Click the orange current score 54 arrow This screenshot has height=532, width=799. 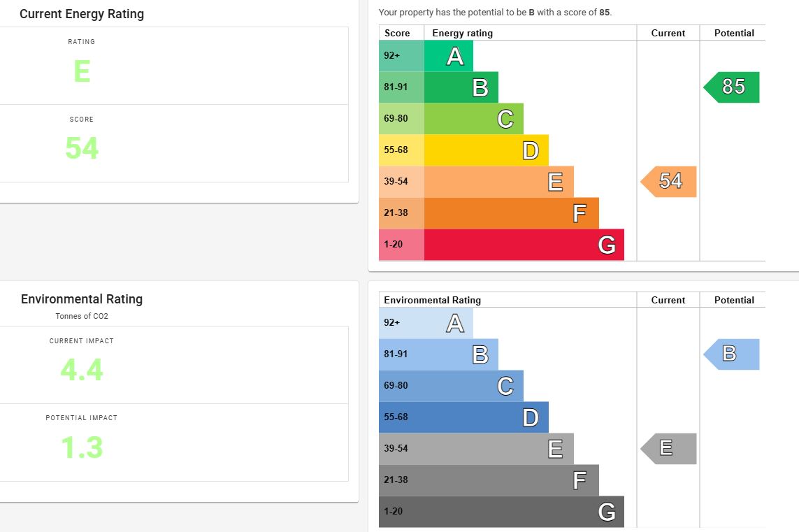[670, 182]
